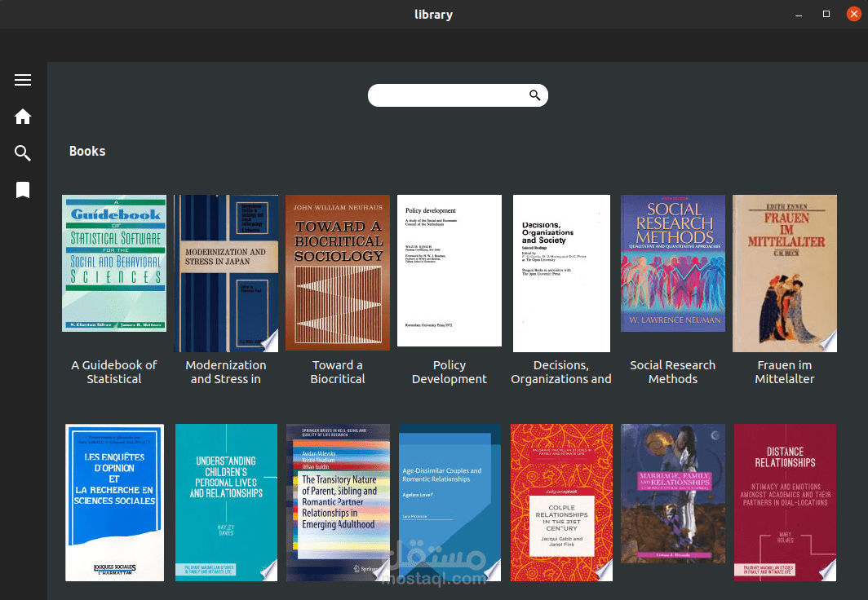Open 'A Guidebook of Statistical Software' cover
This screenshot has width=868, height=600.
coord(114,263)
